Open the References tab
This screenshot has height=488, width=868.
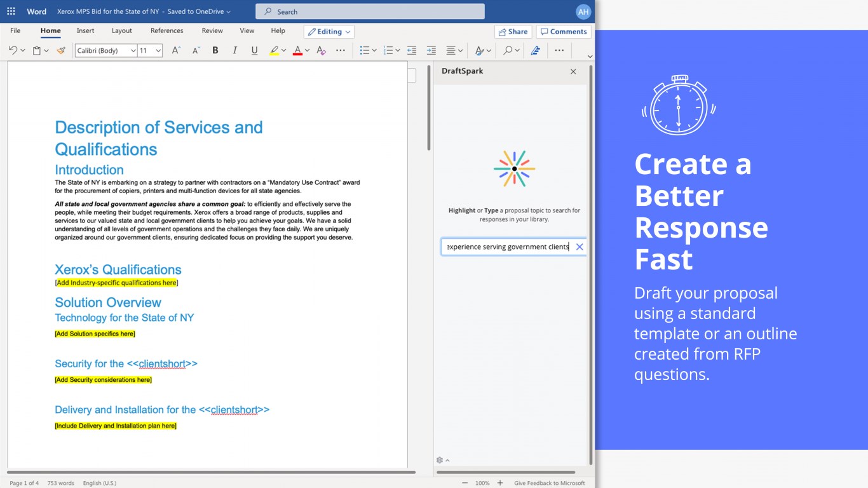tap(167, 30)
